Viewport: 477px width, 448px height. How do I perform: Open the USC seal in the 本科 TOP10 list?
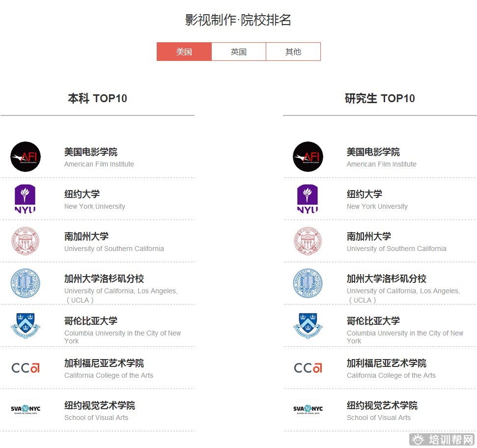click(x=26, y=241)
